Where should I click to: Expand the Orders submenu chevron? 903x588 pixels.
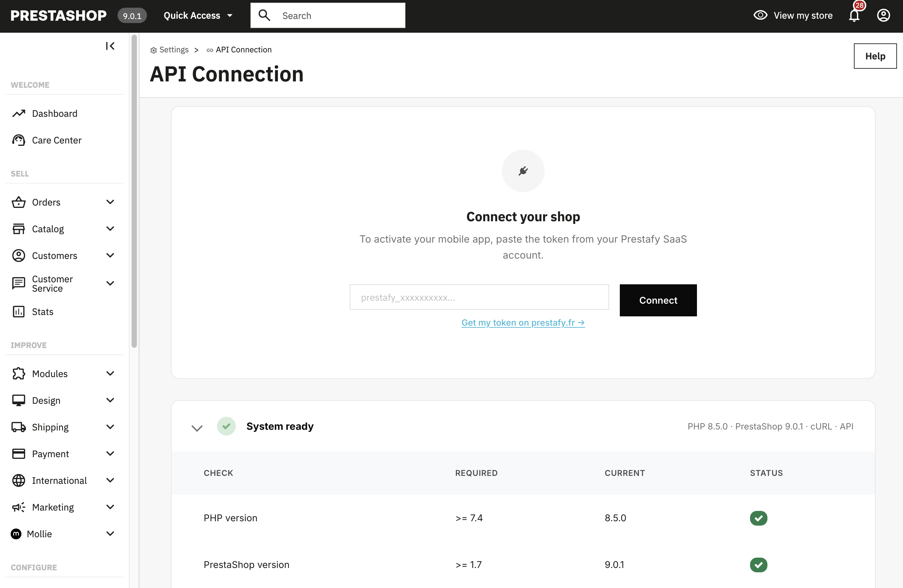coord(110,202)
